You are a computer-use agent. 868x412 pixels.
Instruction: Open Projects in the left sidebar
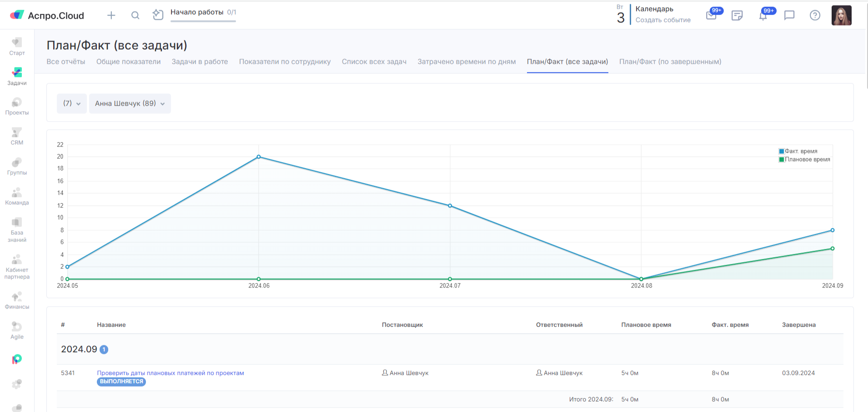(x=17, y=106)
